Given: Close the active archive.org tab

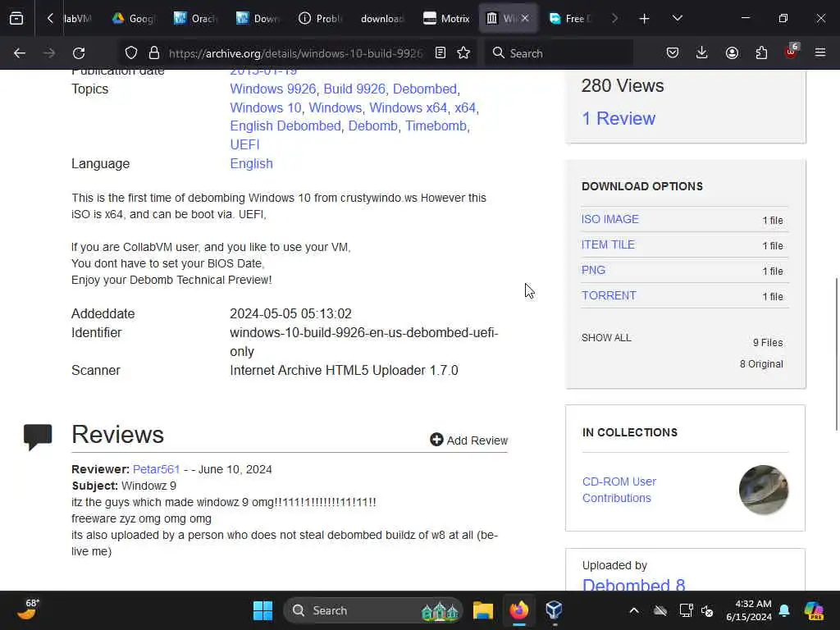Looking at the screenshot, I should coord(525,19).
